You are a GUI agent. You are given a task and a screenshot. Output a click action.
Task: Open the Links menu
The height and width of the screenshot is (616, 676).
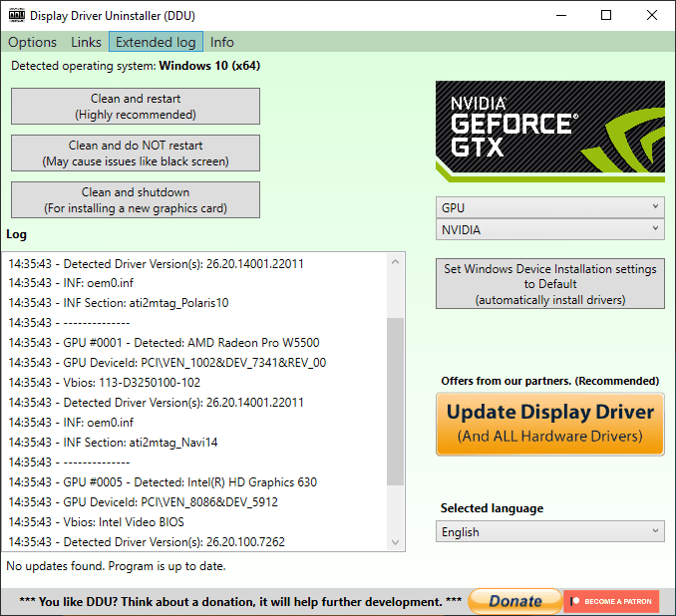[86, 42]
